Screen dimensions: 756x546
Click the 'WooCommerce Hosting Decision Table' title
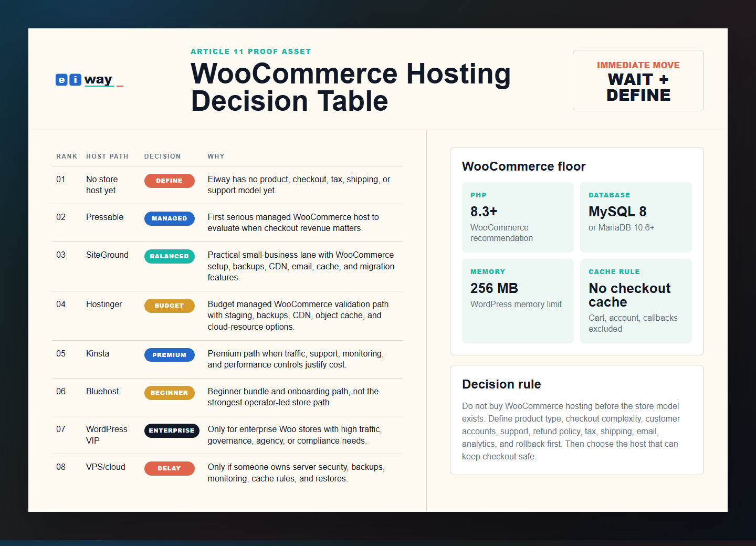(x=351, y=87)
